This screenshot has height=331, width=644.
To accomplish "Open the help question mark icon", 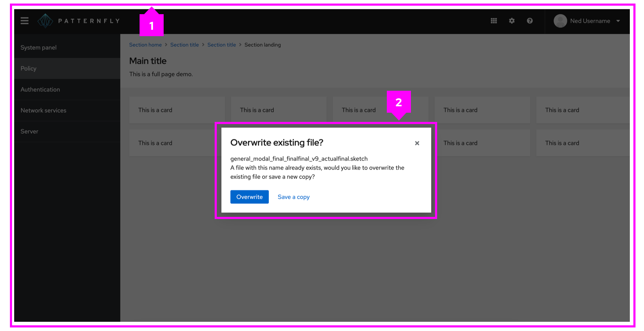I will coord(530,21).
